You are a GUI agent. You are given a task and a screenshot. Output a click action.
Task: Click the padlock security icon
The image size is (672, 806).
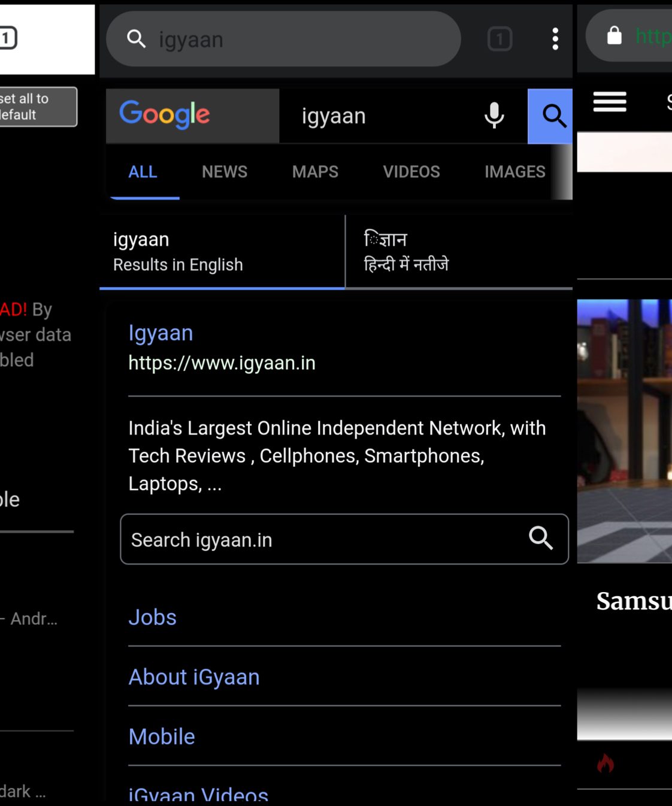pyautogui.click(x=615, y=35)
